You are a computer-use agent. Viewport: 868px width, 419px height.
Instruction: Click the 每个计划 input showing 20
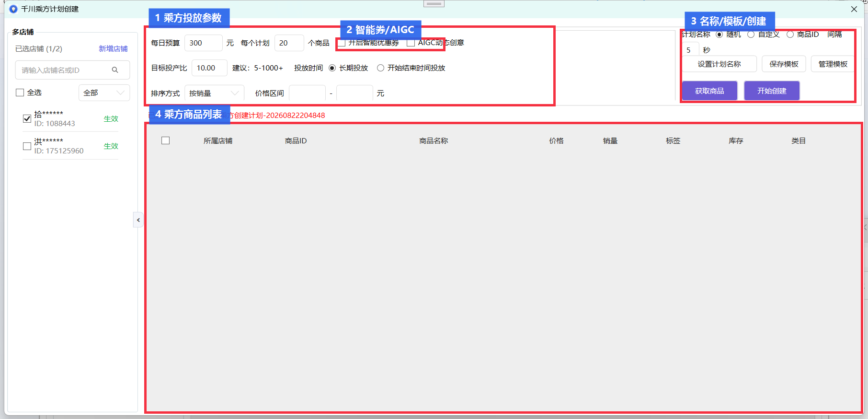click(x=289, y=43)
